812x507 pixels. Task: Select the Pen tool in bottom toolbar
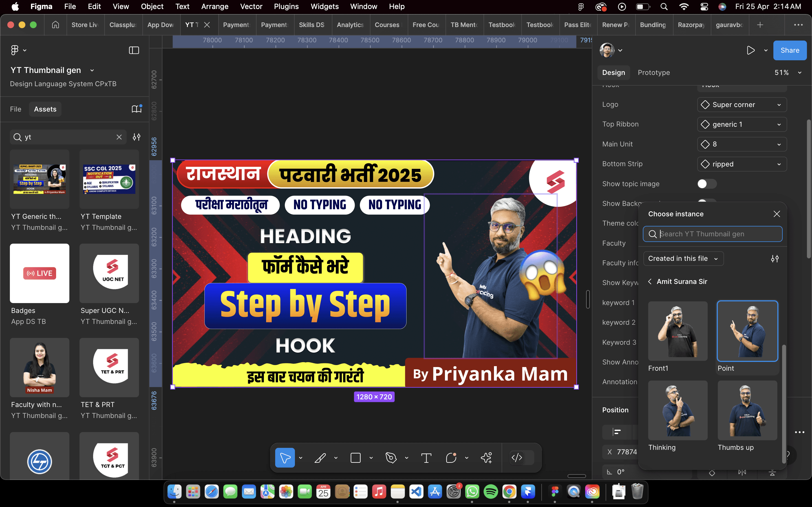click(391, 458)
